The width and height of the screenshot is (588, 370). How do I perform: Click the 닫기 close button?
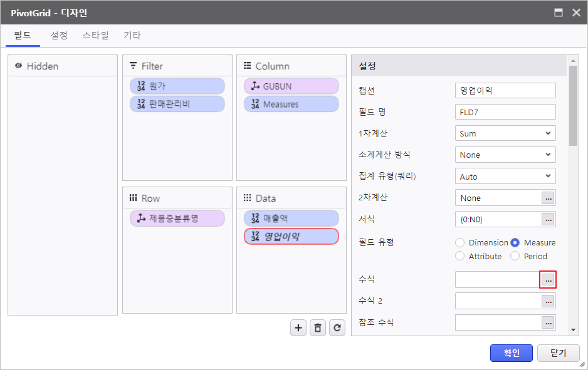tap(558, 352)
